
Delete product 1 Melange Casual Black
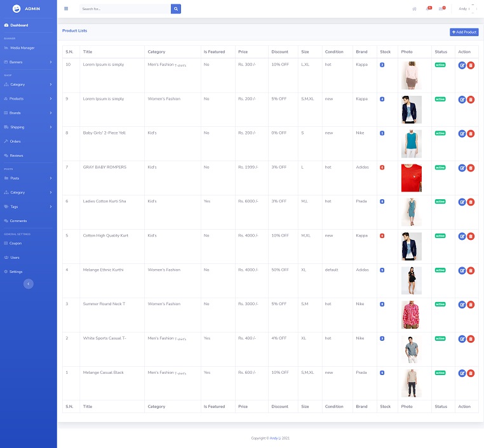[x=471, y=373]
